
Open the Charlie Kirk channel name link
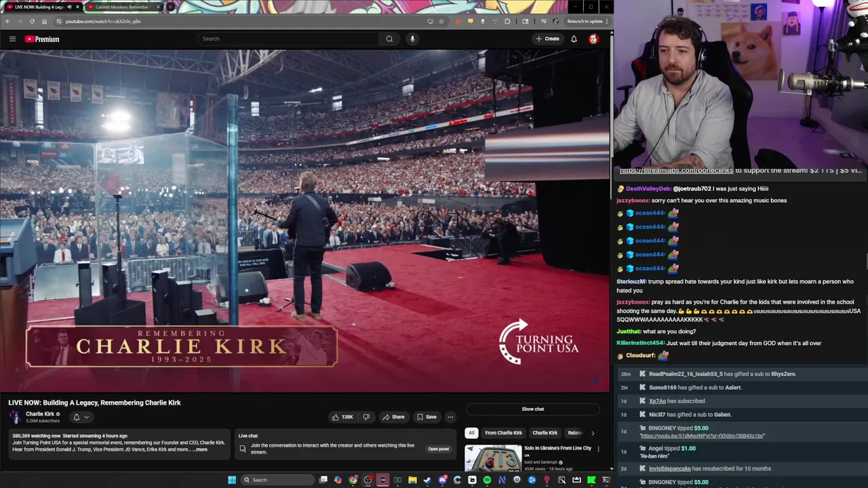[x=40, y=414]
